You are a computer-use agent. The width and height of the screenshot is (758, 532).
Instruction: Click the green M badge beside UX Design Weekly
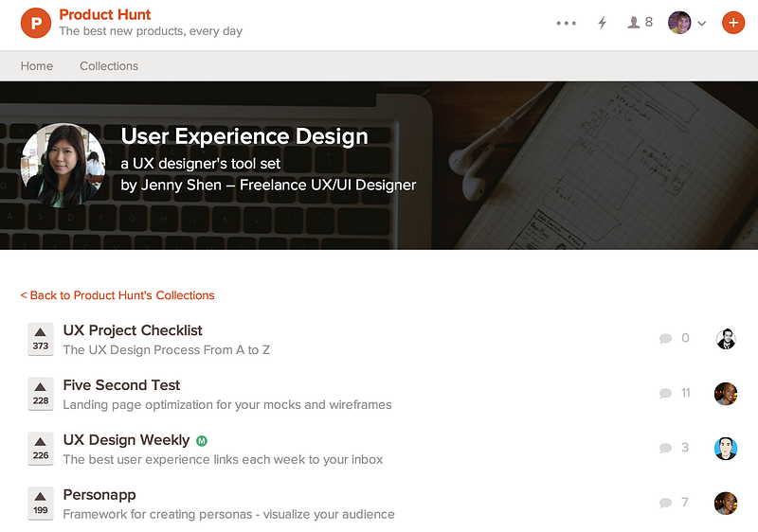click(202, 441)
